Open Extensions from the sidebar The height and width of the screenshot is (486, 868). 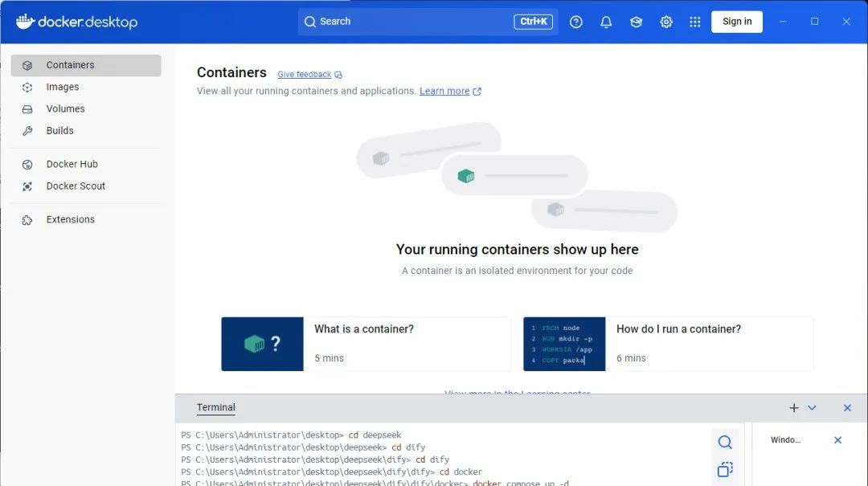coord(86,220)
